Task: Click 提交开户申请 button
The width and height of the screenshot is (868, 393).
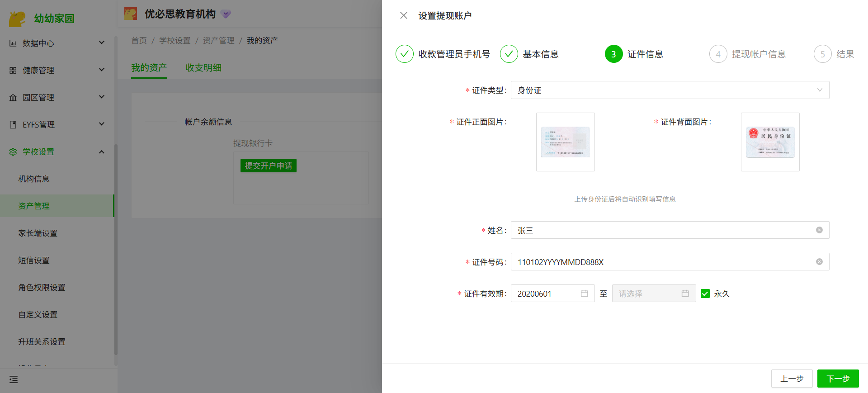Action: (x=269, y=166)
